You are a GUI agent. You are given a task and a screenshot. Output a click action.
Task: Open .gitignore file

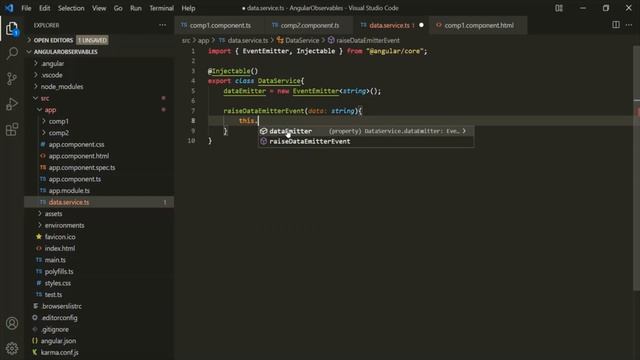click(55, 329)
